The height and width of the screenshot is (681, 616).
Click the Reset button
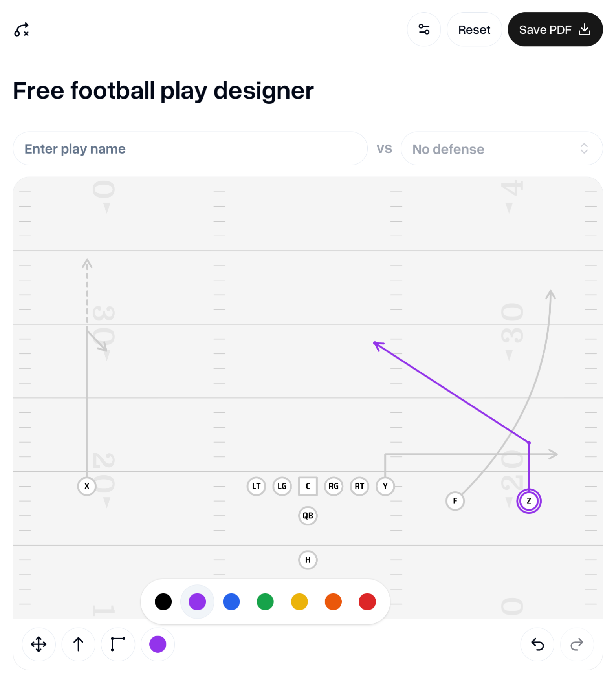[x=474, y=29]
